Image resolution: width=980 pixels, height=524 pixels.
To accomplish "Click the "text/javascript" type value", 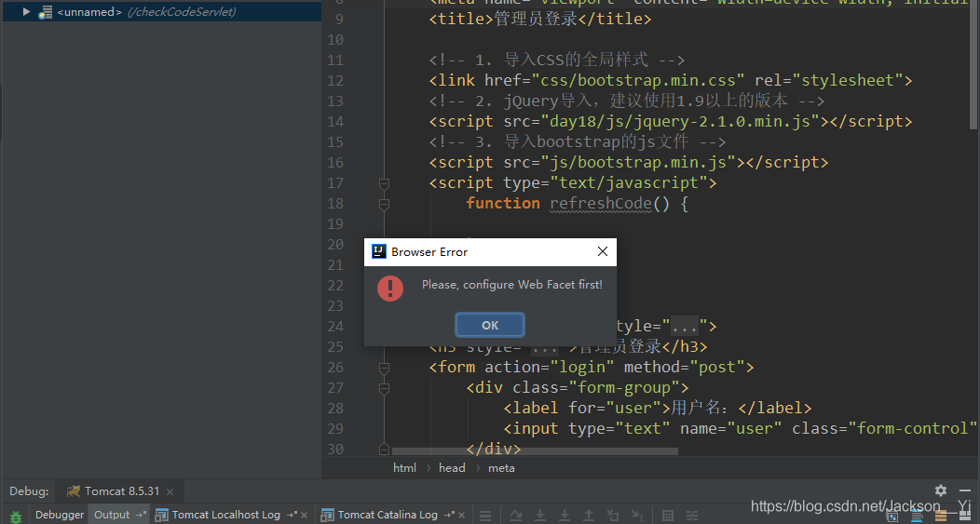I will [x=629, y=183].
